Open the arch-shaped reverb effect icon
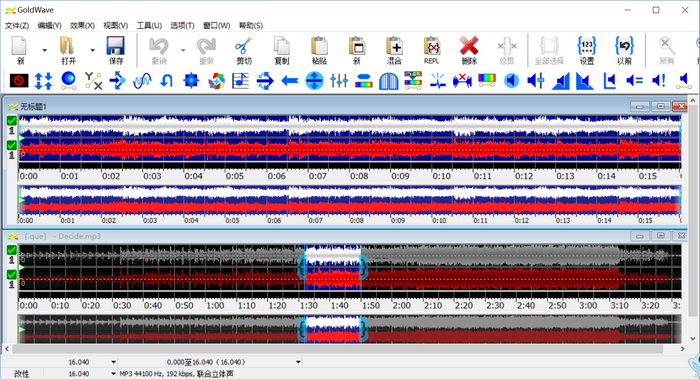Image resolution: width=700 pixels, height=379 pixels. [x=388, y=81]
